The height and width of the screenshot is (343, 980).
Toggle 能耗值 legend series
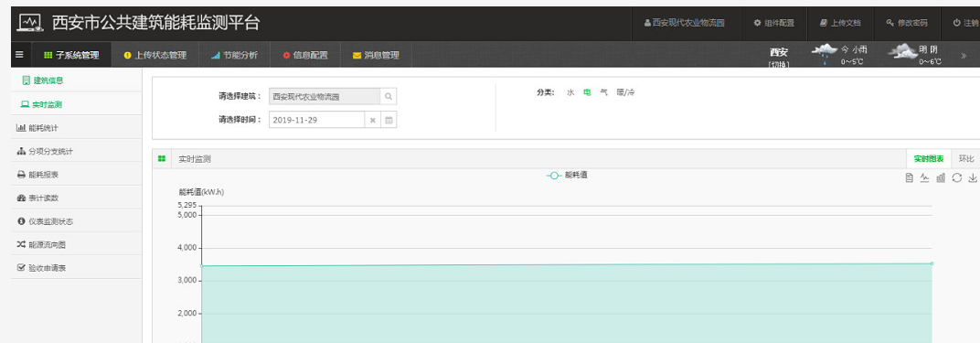point(567,176)
